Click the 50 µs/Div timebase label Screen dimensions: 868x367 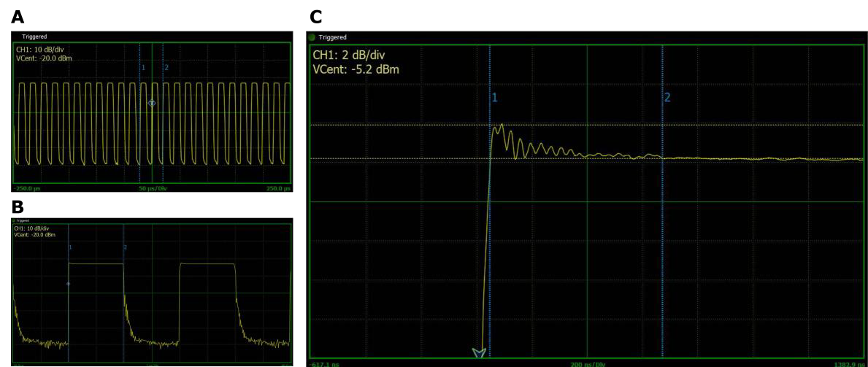tap(153, 188)
